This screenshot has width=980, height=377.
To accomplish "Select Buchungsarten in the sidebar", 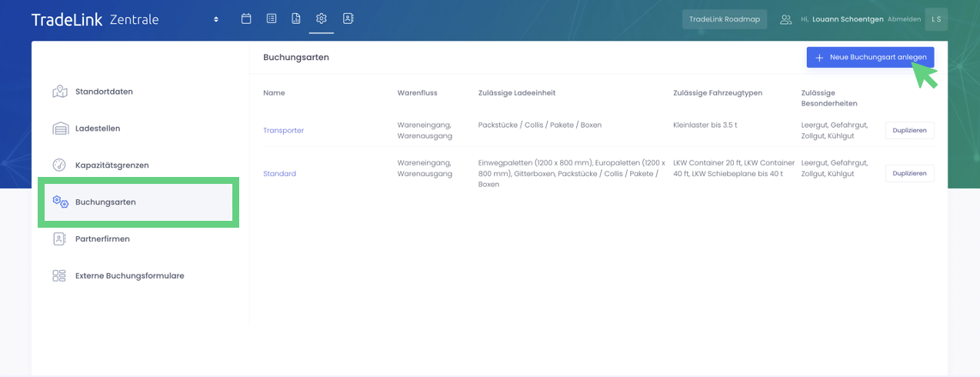I will point(105,202).
